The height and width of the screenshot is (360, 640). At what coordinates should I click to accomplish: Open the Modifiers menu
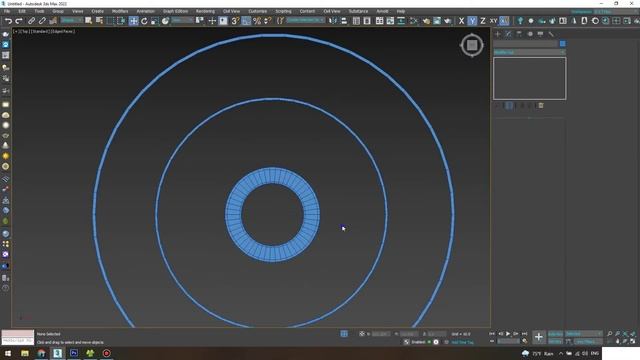120,11
